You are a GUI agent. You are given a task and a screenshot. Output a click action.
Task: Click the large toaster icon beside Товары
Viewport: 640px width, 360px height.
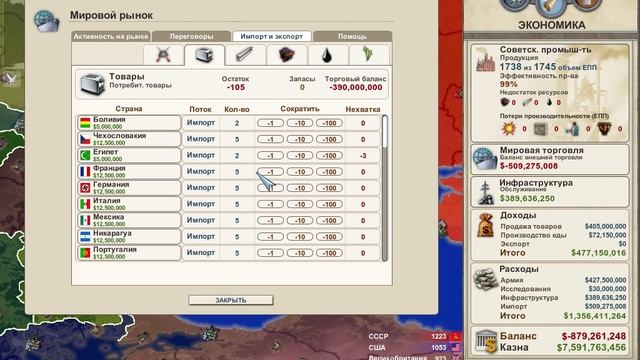pyautogui.click(x=92, y=84)
